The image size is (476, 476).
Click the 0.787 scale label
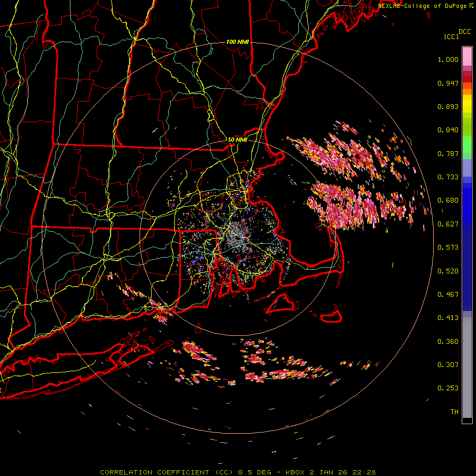pyautogui.click(x=448, y=153)
